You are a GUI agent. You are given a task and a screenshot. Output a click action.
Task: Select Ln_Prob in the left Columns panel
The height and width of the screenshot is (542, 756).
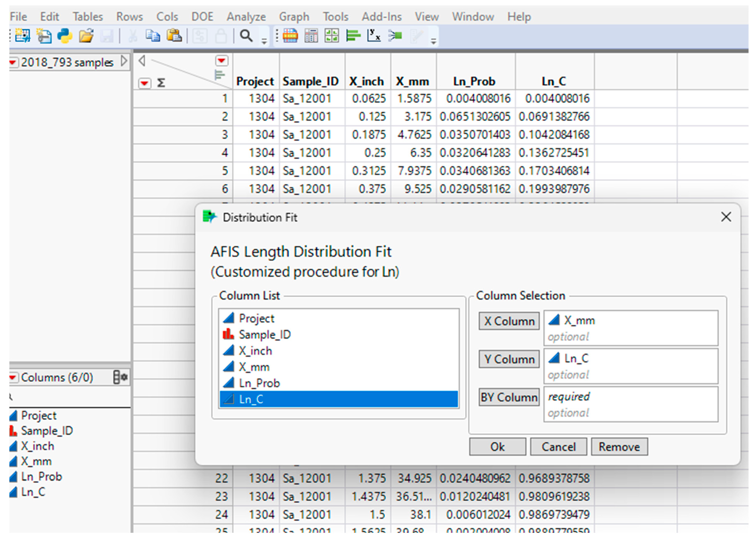41,476
